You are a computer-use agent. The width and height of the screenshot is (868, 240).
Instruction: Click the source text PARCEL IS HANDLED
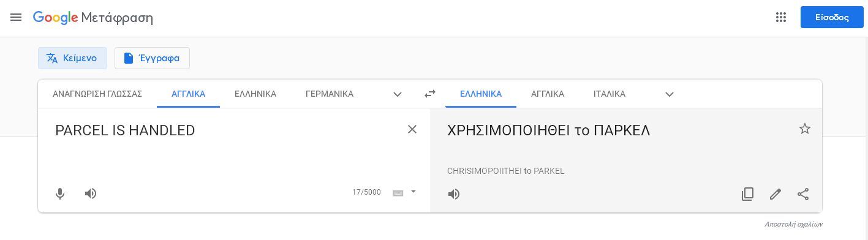125,130
